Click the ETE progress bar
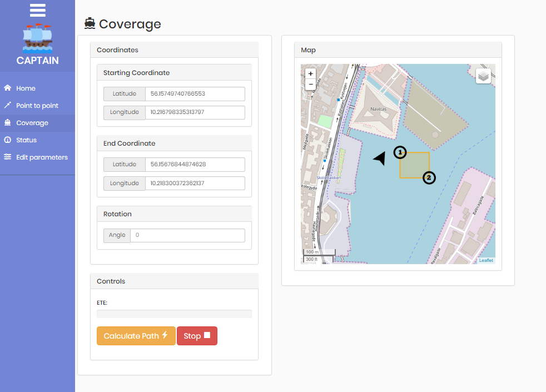Screen dimensions: 546x392 174,314
